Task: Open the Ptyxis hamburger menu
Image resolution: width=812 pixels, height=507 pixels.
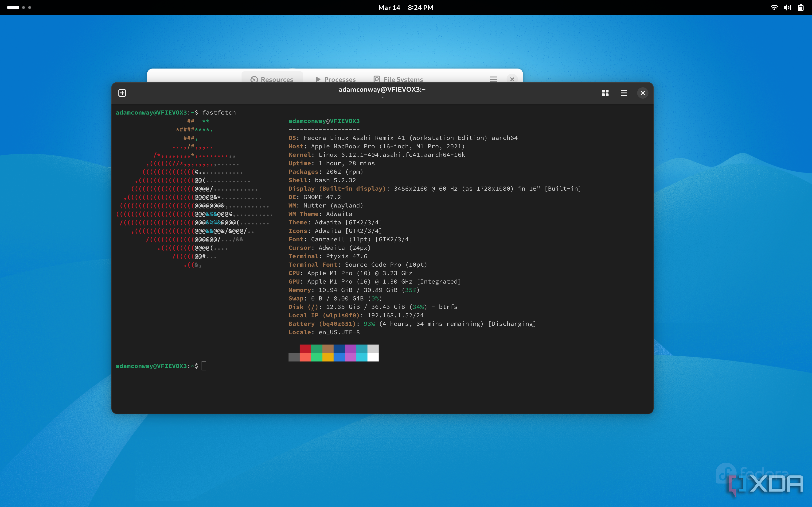Action: [623, 93]
